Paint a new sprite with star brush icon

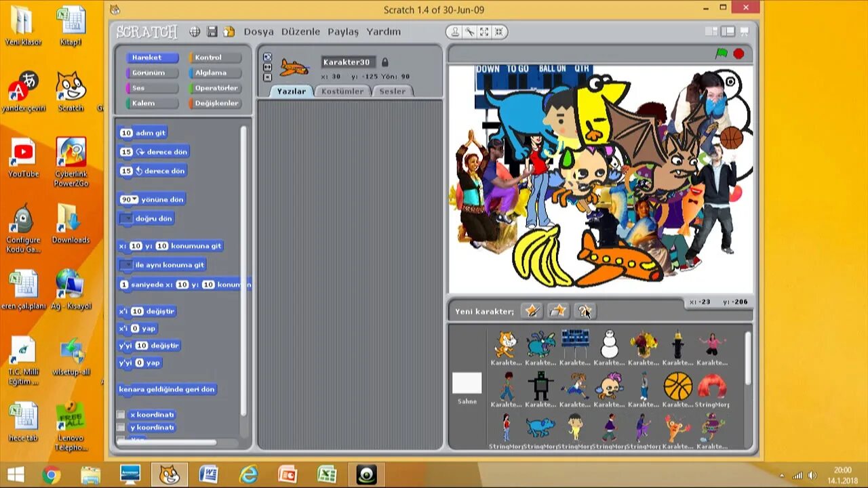[x=532, y=311]
